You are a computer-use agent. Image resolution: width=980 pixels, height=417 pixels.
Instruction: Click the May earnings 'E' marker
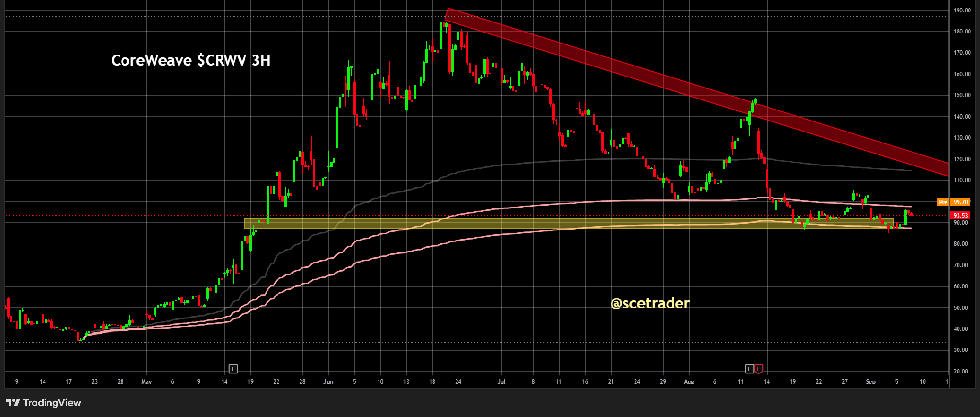coord(233,369)
